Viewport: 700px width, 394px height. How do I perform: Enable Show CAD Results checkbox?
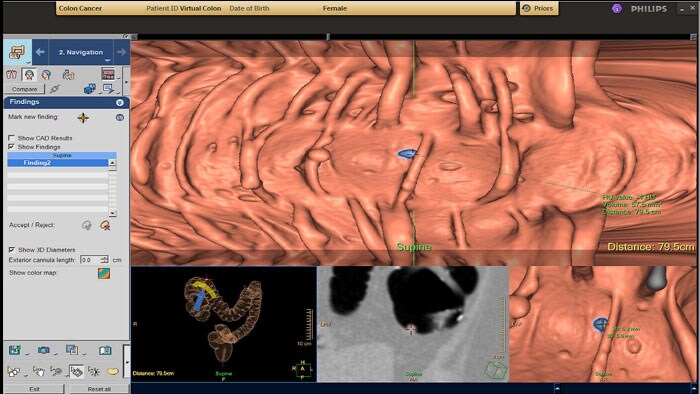(x=12, y=138)
